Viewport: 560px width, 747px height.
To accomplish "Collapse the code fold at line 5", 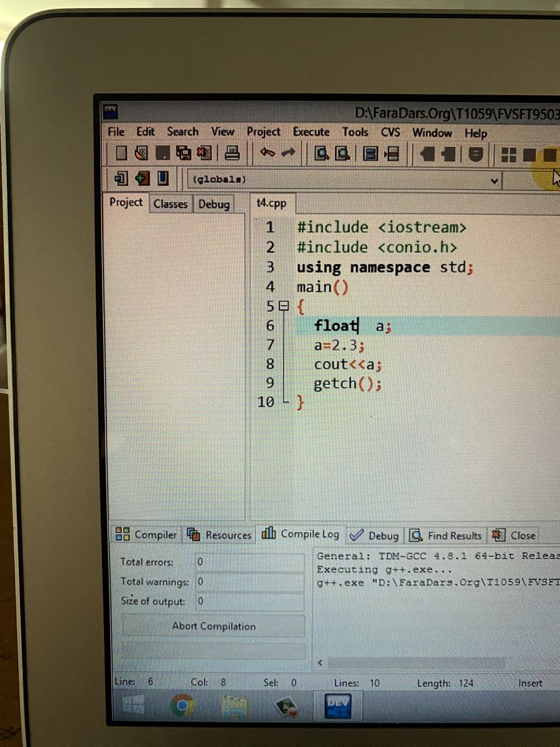I will point(284,306).
